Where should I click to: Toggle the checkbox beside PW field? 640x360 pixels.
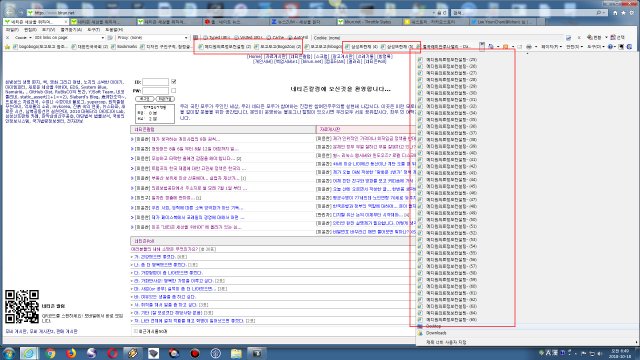[173, 90]
